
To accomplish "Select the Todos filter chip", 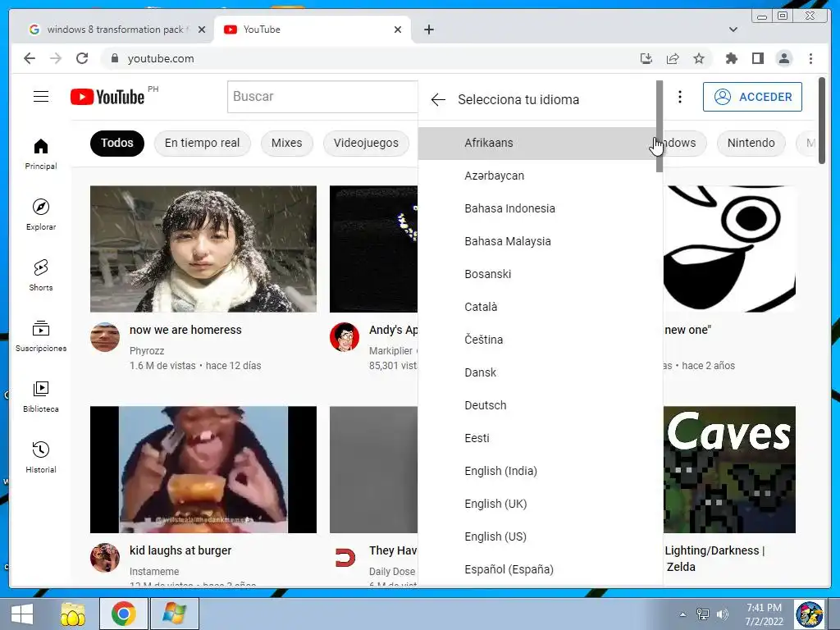I will (x=116, y=143).
